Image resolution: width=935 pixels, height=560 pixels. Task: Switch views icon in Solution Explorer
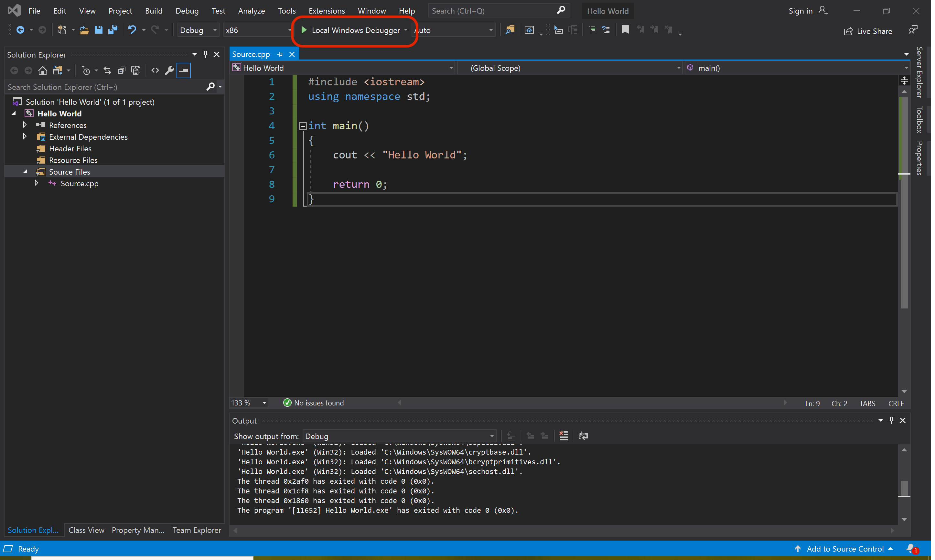[x=58, y=70]
